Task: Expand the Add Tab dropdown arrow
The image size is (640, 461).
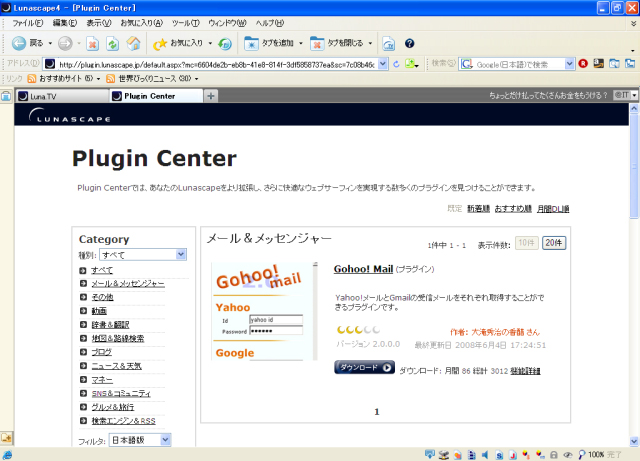Action: click(301, 43)
